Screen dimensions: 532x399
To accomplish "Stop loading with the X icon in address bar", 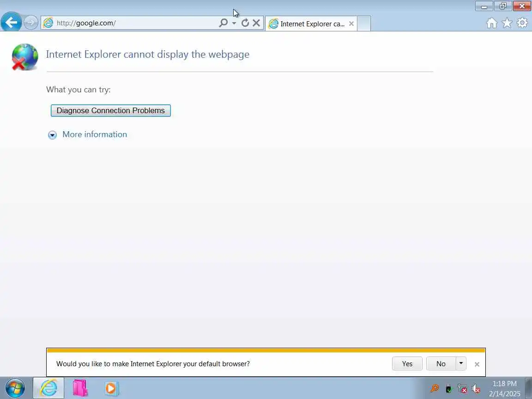I will (256, 23).
